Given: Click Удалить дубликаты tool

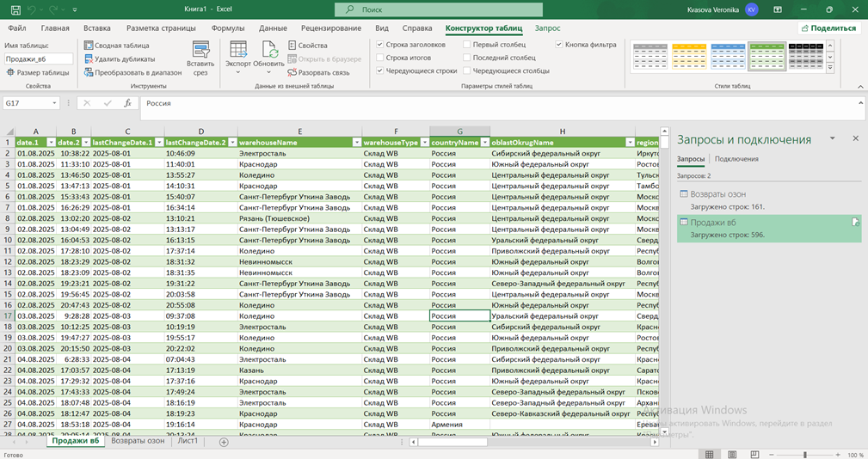Looking at the screenshot, I should click(120, 58).
